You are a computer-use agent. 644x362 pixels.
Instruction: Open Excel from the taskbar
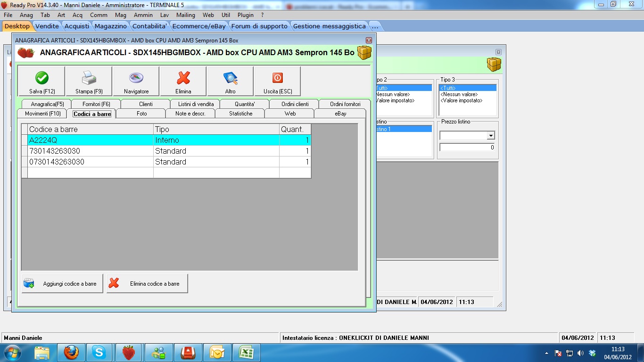(246, 353)
